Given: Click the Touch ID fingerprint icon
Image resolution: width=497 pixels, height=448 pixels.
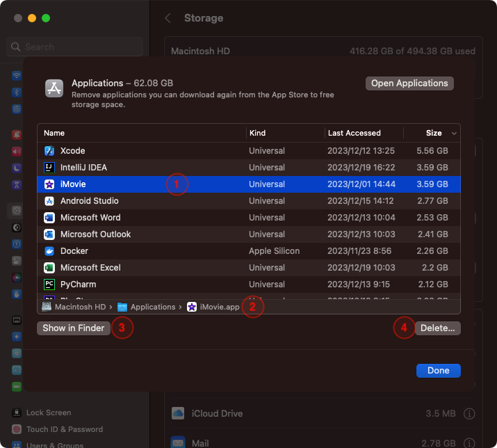Looking at the screenshot, I should coord(17,429).
